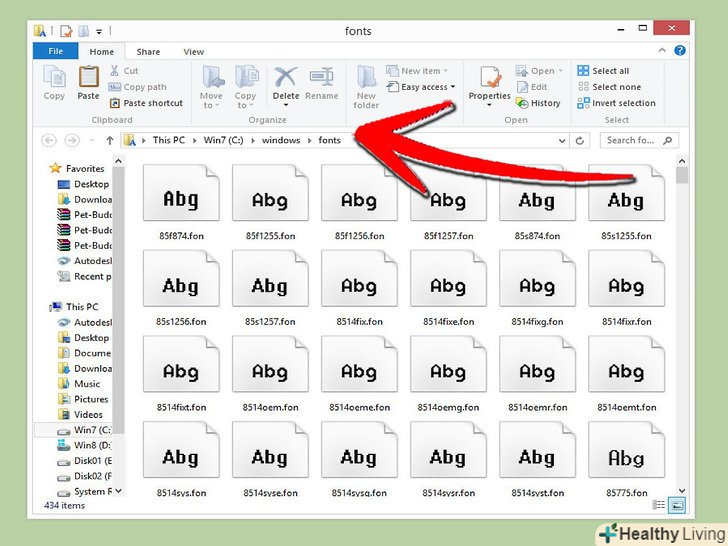Click the Copy icon in Clipboard group

[54, 79]
